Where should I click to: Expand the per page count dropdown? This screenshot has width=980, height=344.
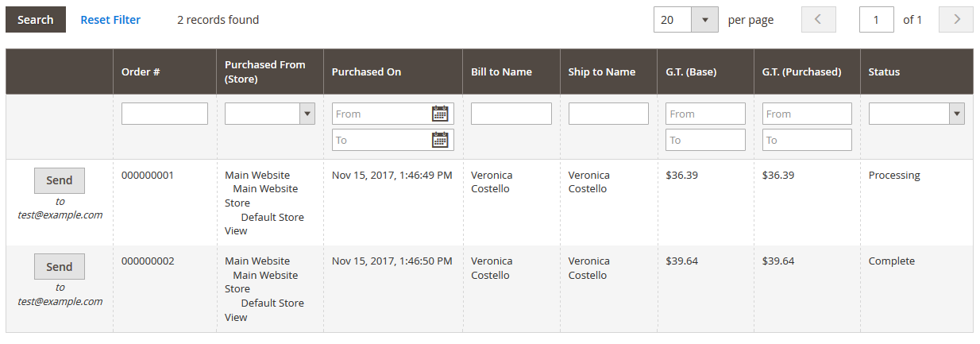(x=704, y=20)
